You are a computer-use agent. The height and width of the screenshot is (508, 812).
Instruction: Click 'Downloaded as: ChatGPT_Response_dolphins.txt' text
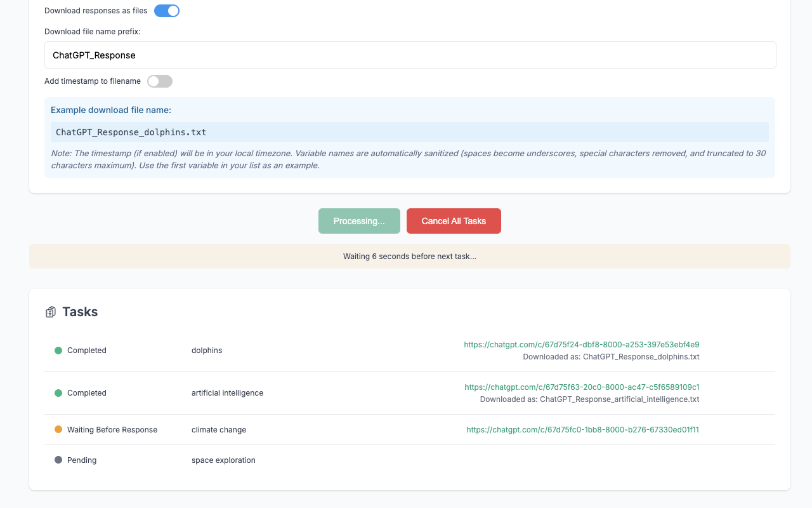(611, 357)
